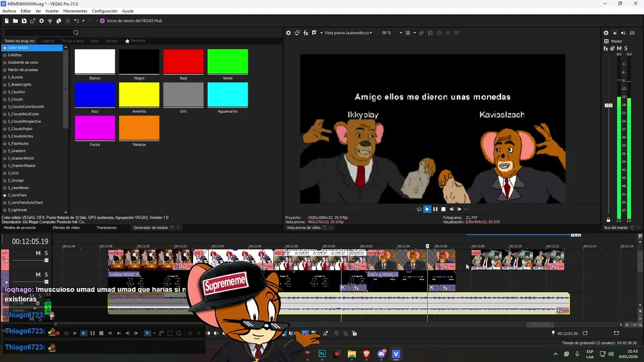Close the Generador de medios tab
Viewport: 644px width, 362px height.
(178, 228)
